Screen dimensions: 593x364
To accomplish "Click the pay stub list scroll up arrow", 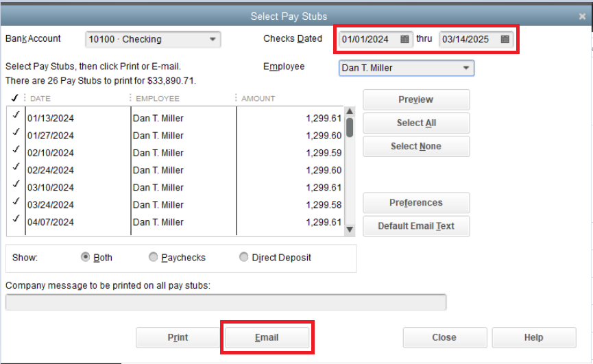I will [350, 111].
